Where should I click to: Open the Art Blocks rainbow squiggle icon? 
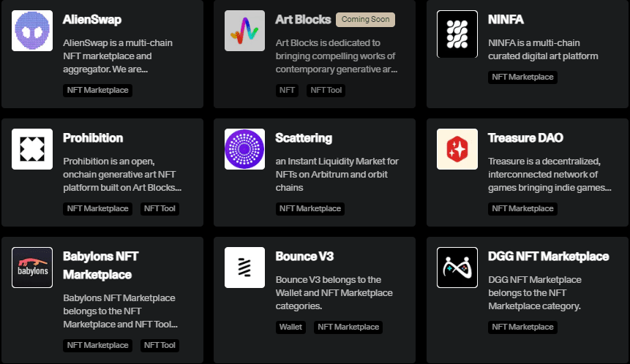coord(244,31)
